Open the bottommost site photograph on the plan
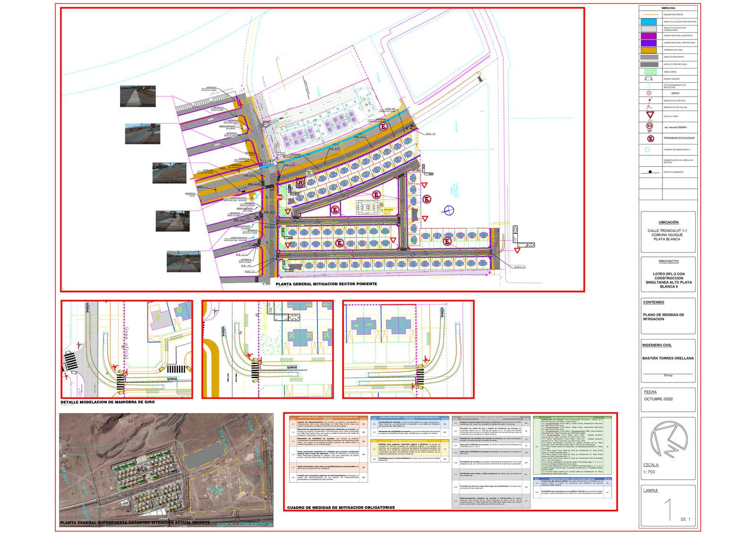This screenshot has height=534, width=756. [183, 262]
